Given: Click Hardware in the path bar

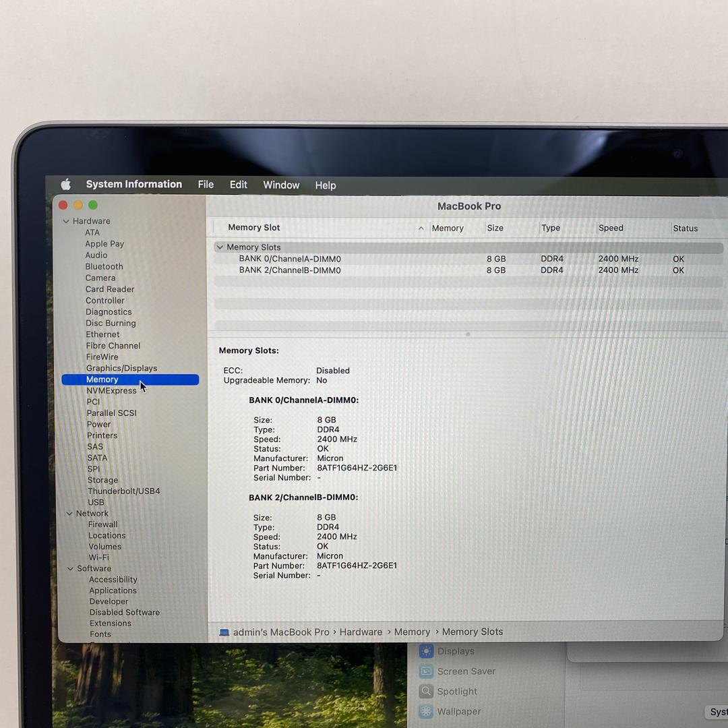Looking at the screenshot, I should pyautogui.click(x=361, y=632).
